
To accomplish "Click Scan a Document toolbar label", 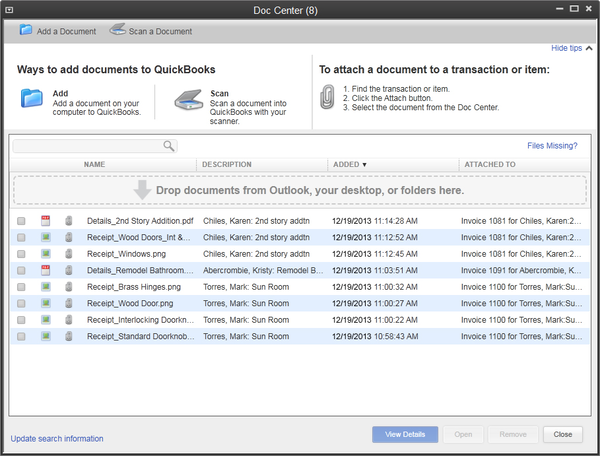I will pos(160,31).
